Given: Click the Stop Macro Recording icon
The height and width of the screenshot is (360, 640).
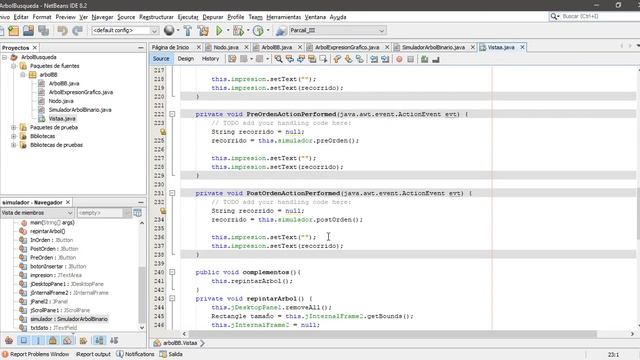Looking at the screenshot, I should tap(411, 59).
